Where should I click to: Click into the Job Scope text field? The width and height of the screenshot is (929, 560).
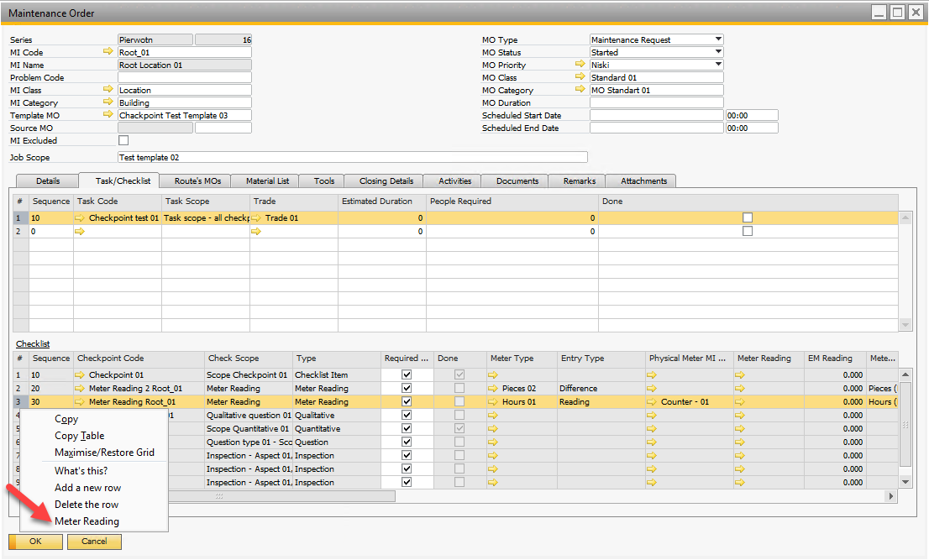coord(352,157)
